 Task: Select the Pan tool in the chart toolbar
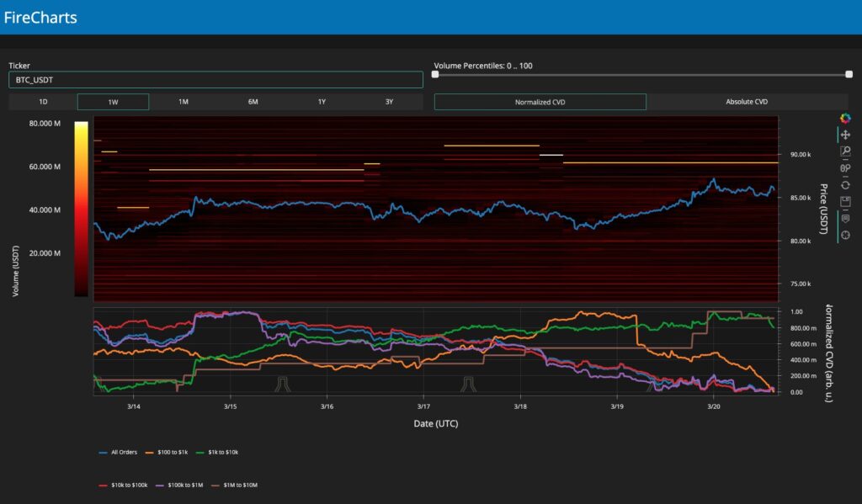point(846,135)
